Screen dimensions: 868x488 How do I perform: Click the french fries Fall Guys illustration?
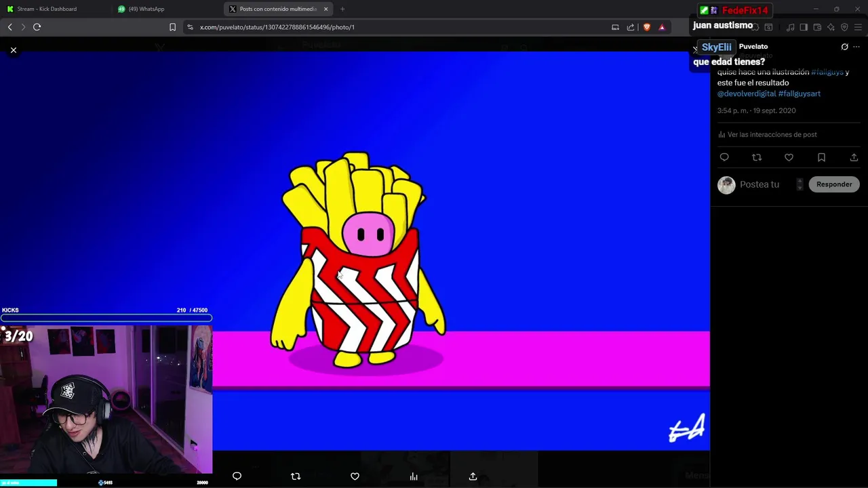click(x=358, y=261)
